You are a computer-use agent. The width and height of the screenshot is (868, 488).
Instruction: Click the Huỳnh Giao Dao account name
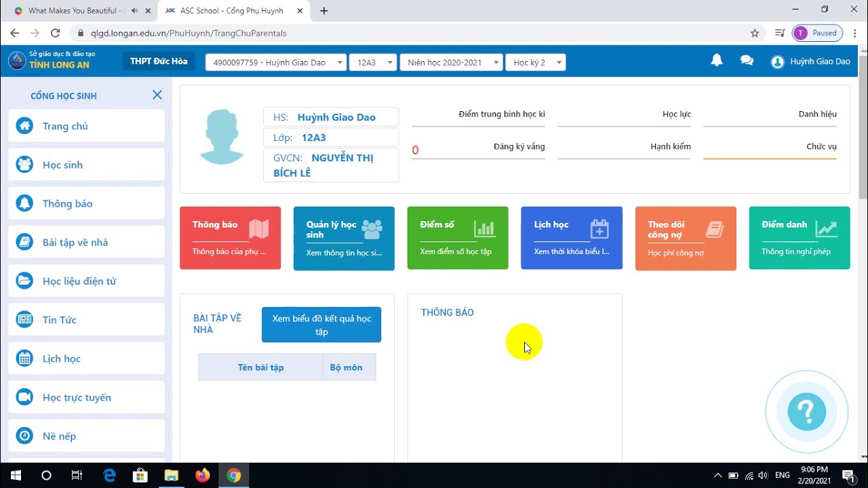pyautogui.click(x=820, y=62)
